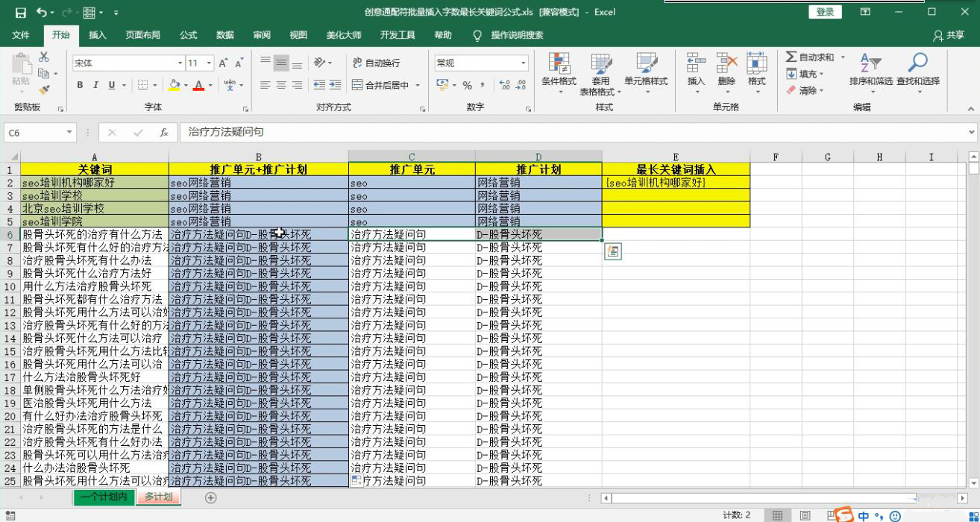Viewport: 980px width, 522px height.
Task: Toggle Italic formatting
Action: (96, 85)
